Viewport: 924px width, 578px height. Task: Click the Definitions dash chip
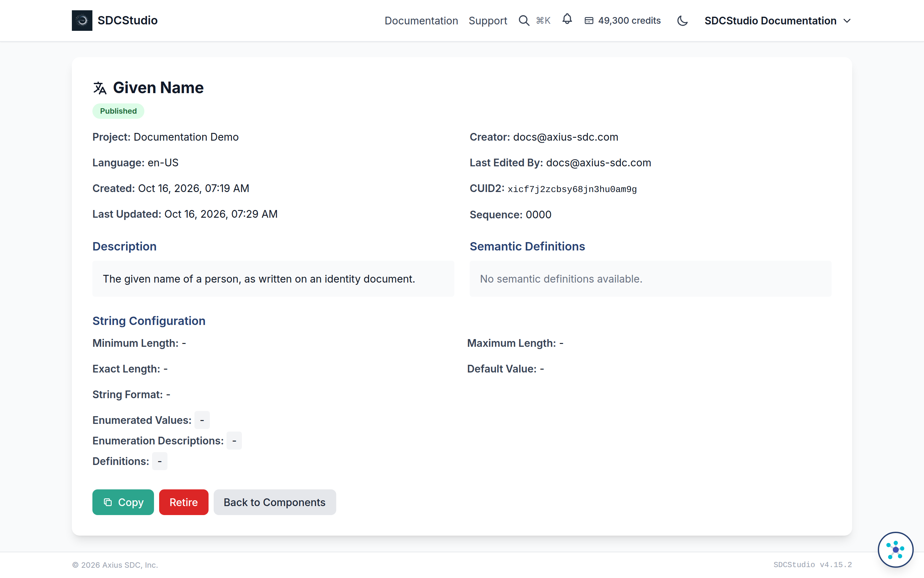[159, 461]
